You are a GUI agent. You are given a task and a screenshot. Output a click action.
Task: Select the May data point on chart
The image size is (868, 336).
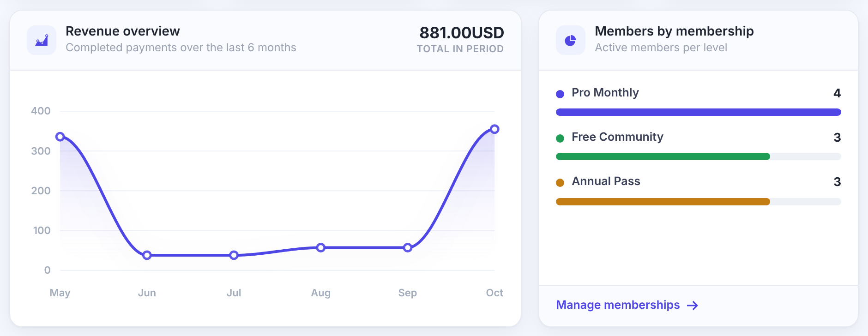click(x=60, y=137)
